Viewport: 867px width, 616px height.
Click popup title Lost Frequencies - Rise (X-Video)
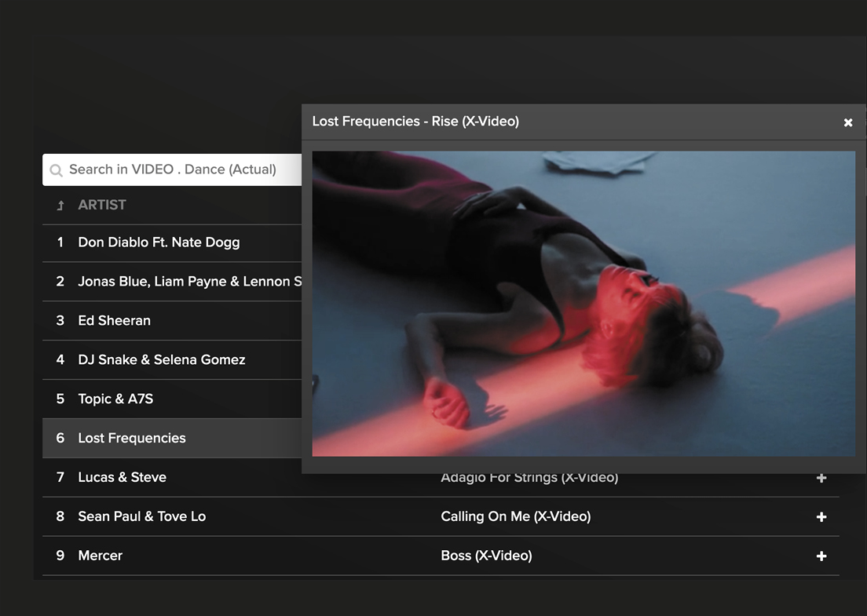415,122
